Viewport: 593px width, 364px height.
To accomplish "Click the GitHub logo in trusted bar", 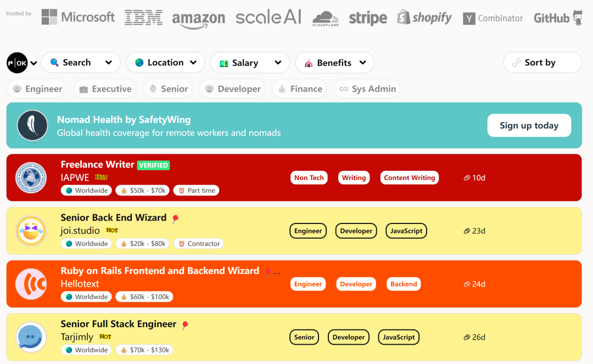I will 558,18.
